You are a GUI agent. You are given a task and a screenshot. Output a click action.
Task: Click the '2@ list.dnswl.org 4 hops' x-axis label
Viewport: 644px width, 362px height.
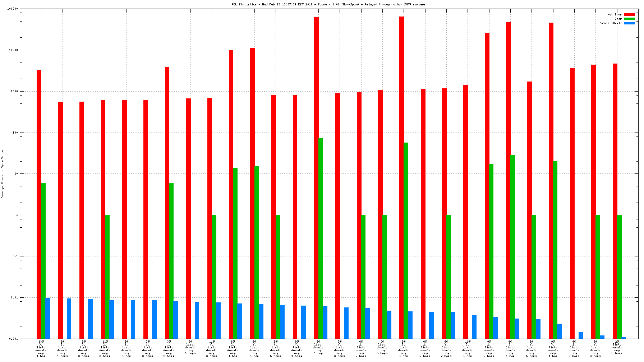click(190, 347)
